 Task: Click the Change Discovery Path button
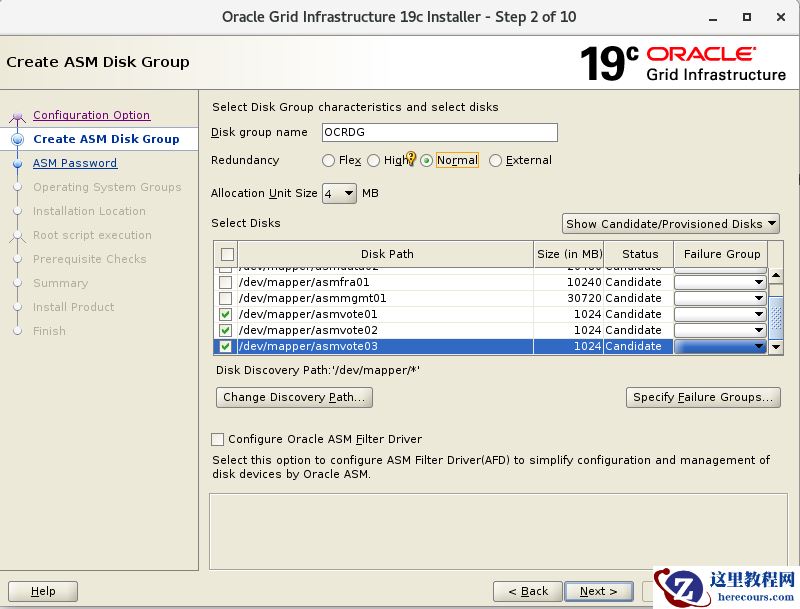tap(294, 397)
